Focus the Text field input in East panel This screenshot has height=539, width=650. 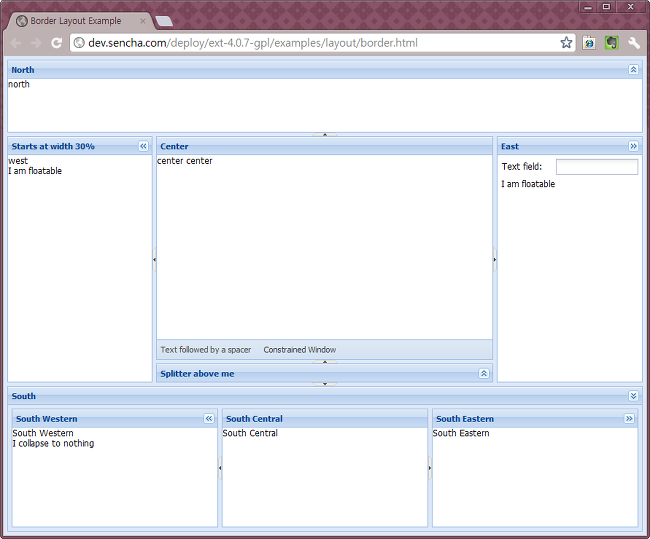[597, 167]
